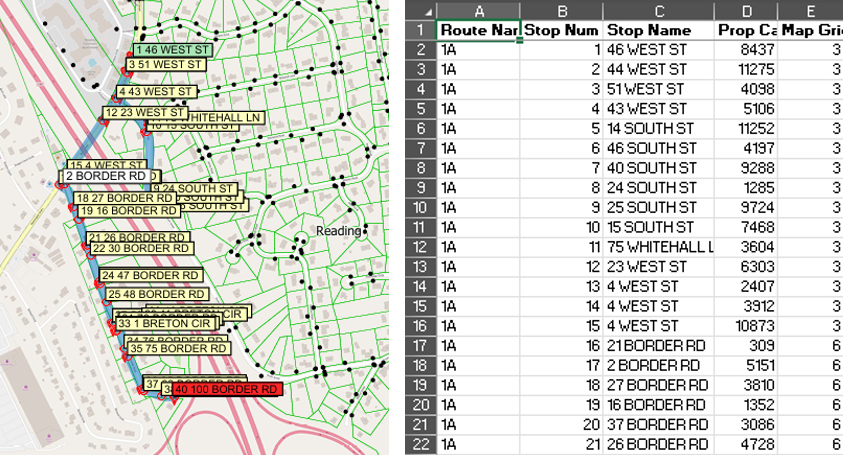Click the red '40 100 BORDER RD' stop label
This screenshot has height=455, width=843.
[226, 389]
